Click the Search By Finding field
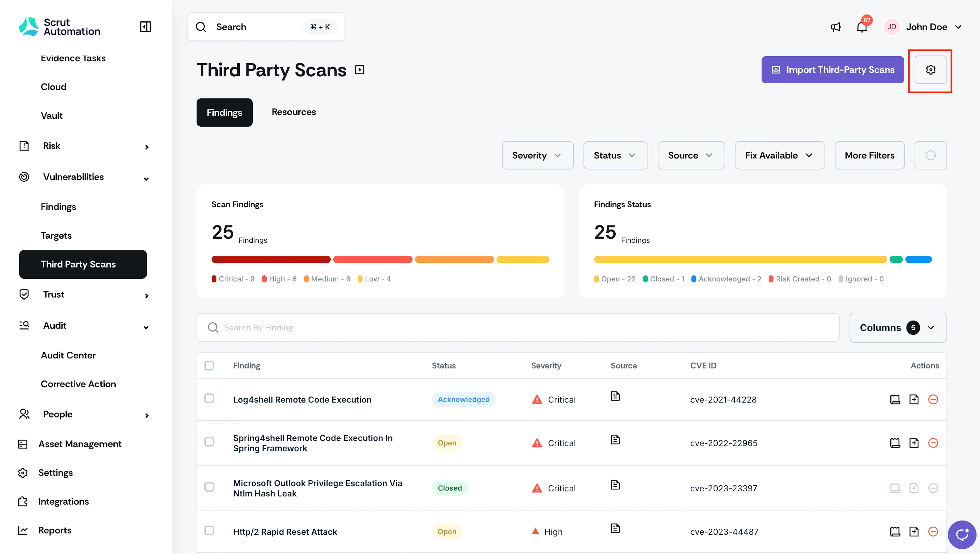The image size is (980, 554). [518, 328]
